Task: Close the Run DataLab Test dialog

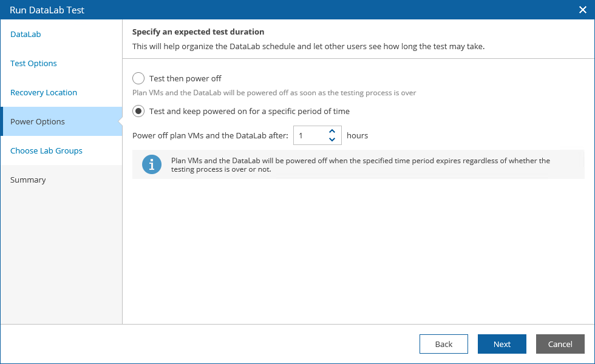Action: [582, 10]
